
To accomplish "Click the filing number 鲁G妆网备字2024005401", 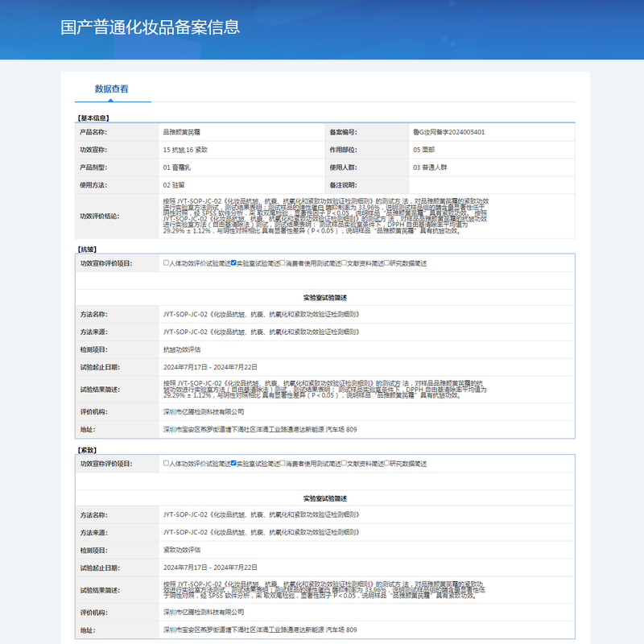I will click(x=448, y=132).
